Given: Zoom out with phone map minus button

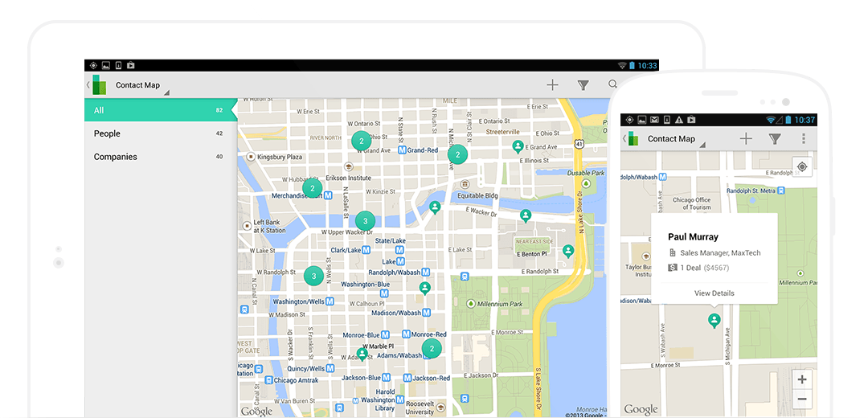Looking at the screenshot, I should click(x=802, y=400).
